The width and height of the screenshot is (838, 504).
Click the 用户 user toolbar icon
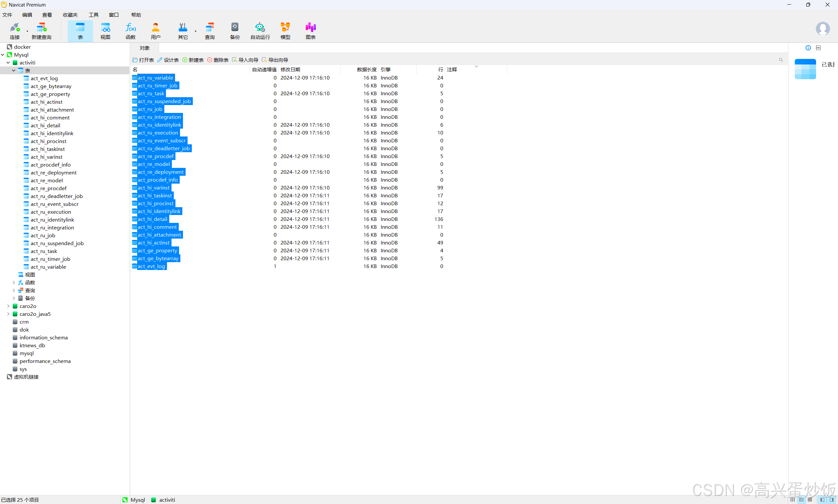coord(155,30)
